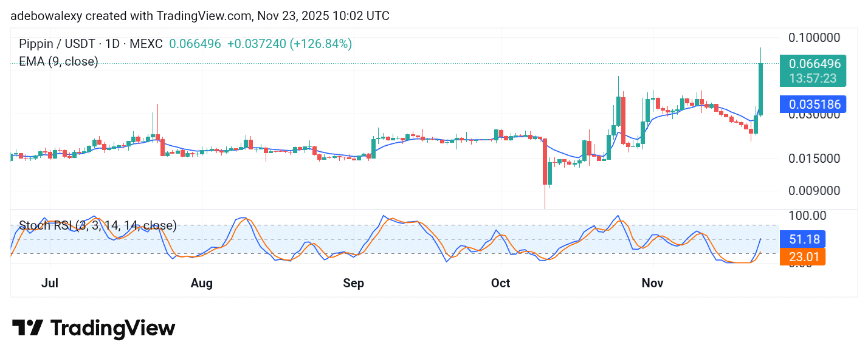Select the Stoch RSI indicator legend

click(x=97, y=225)
